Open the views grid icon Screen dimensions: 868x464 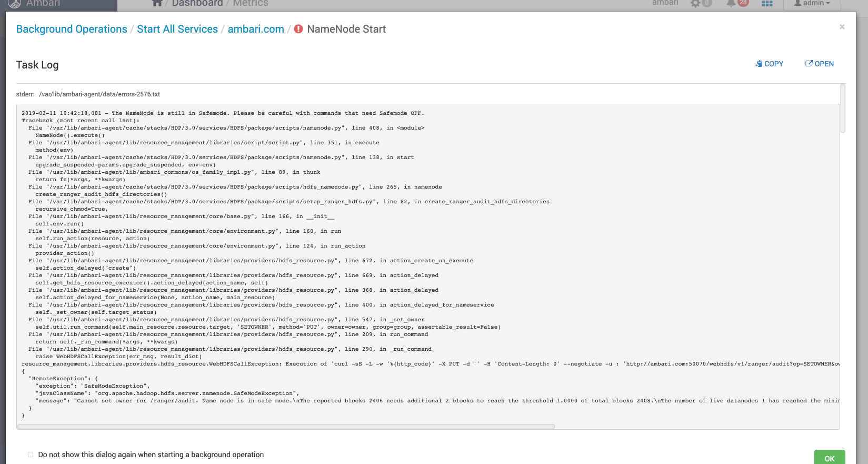point(767,4)
